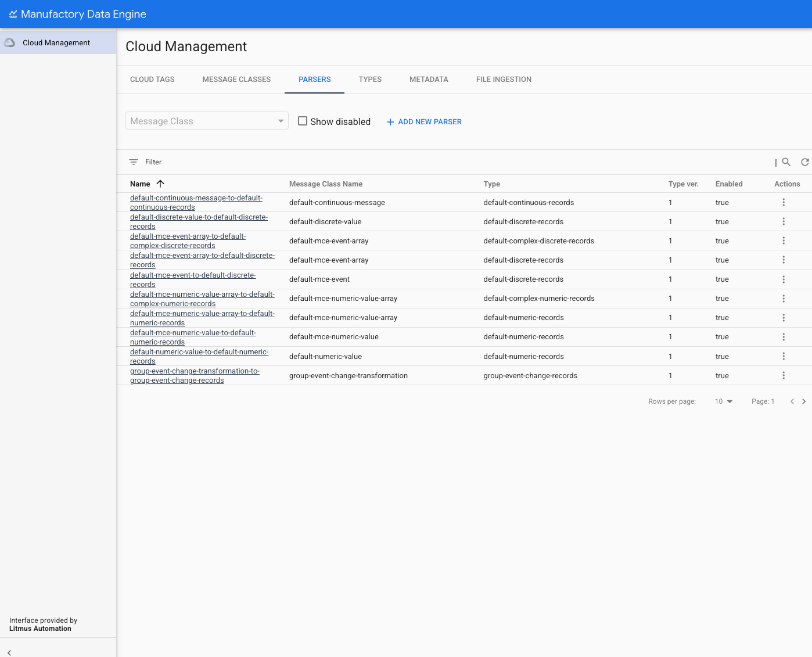Refresh the parsers table with the reload icon
Screen dimensions: 812x657
[x=804, y=162]
